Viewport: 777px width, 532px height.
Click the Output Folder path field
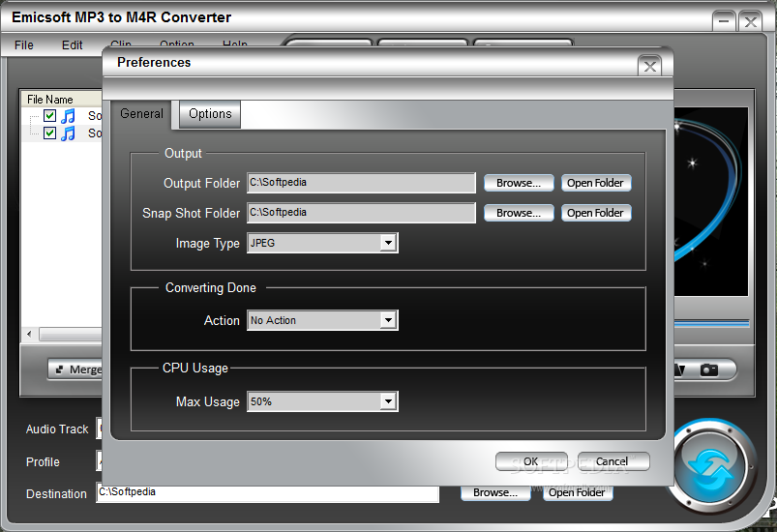[x=361, y=183]
